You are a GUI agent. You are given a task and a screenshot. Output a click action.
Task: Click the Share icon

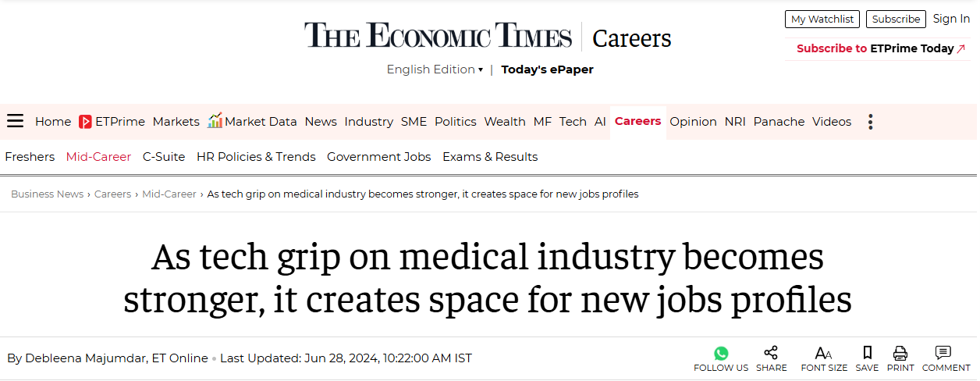click(x=771, y=353)
